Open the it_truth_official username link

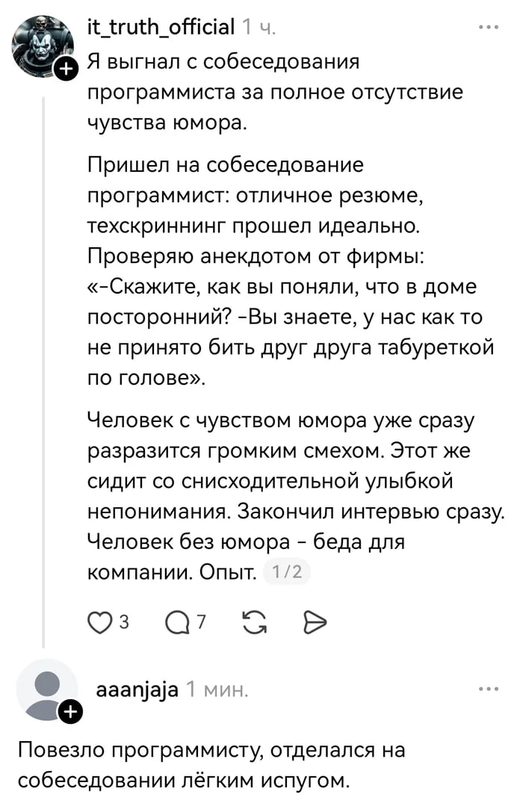(161, 28)
